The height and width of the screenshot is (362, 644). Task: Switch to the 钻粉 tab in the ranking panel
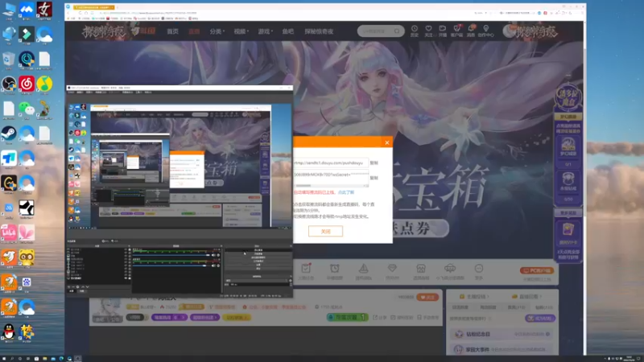[544, 307]
